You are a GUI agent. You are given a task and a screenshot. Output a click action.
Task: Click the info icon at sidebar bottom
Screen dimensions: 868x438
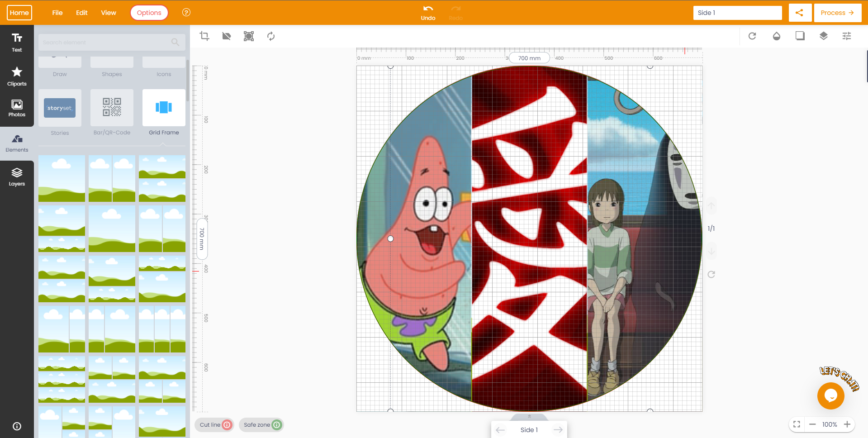pos(17,426)
